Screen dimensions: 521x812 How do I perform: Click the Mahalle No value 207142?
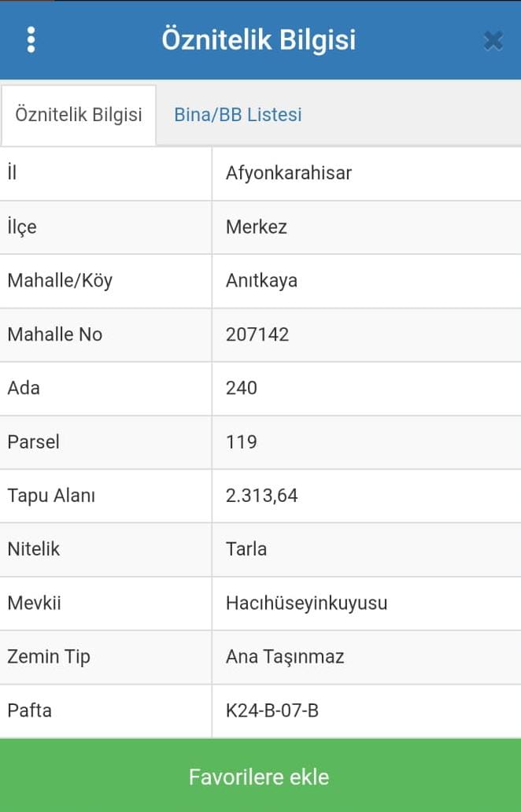257,334
